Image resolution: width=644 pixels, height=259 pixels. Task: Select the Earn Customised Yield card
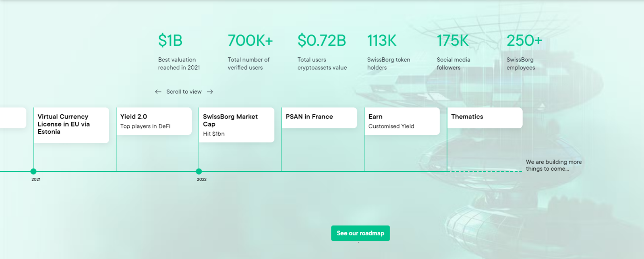click(402, 121)
